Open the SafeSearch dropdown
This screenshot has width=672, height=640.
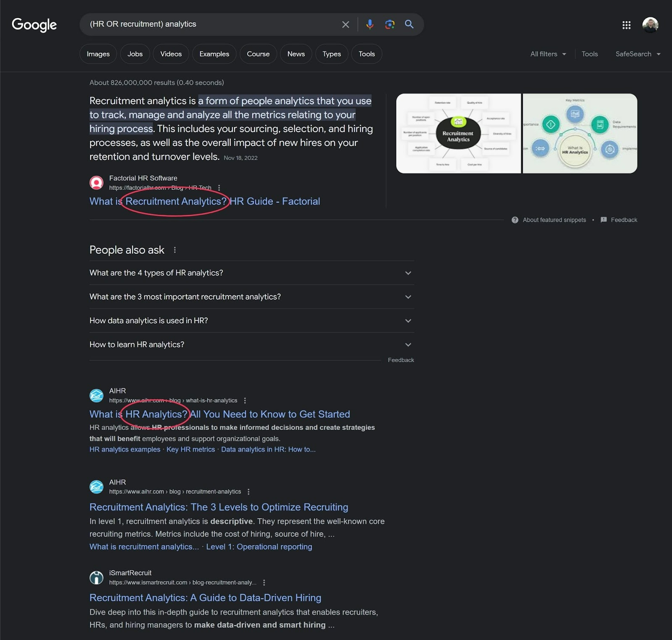638,54
